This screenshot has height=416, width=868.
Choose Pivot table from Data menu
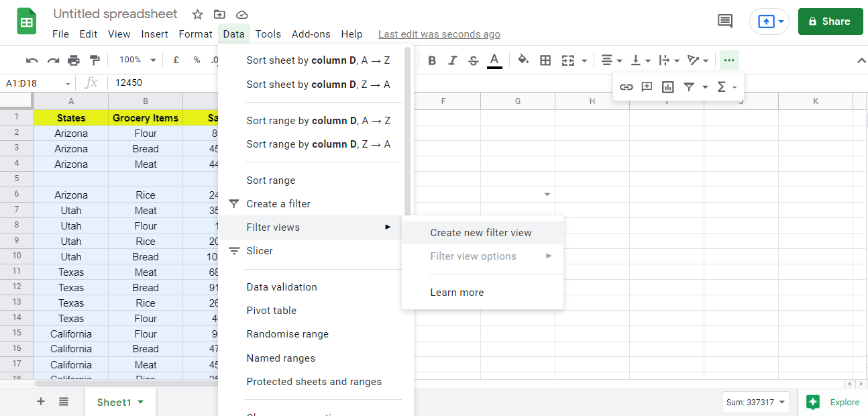coord(272,311)
